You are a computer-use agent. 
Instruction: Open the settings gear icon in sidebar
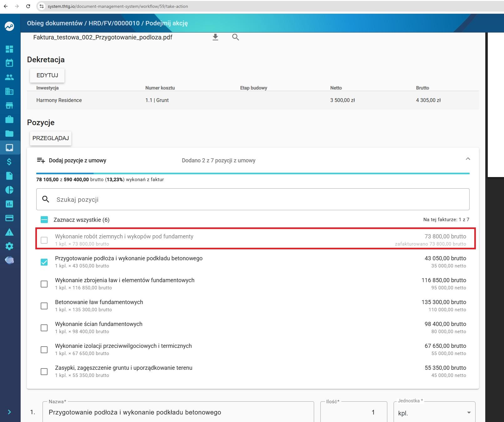(9, 246)
